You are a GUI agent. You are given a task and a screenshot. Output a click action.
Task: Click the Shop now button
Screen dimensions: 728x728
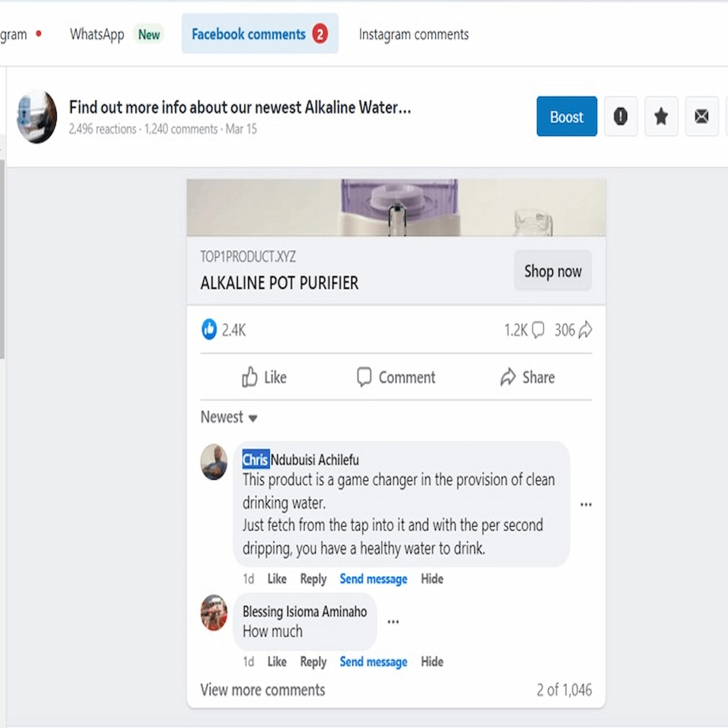(553, 271)
